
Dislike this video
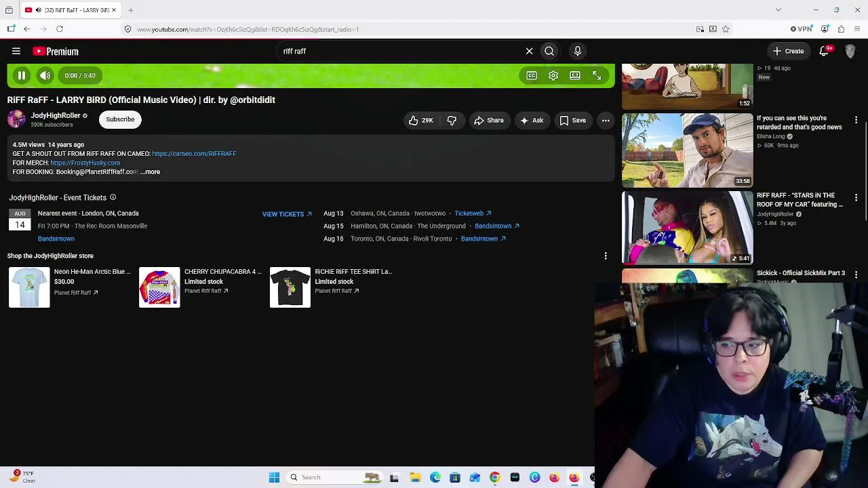point(452,121)
